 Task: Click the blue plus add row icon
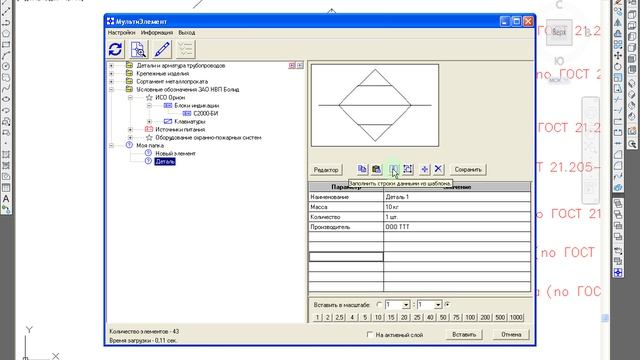click(x=424, y=169)
